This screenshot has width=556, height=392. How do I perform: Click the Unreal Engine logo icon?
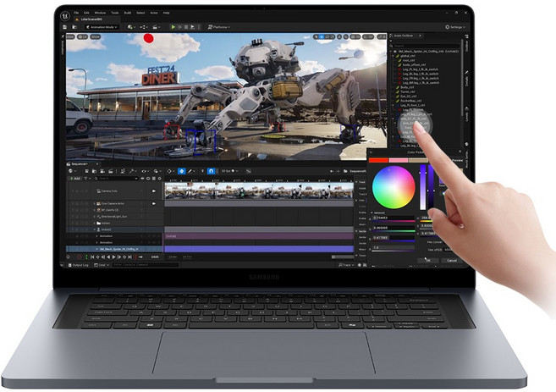[x=65, y=15]
